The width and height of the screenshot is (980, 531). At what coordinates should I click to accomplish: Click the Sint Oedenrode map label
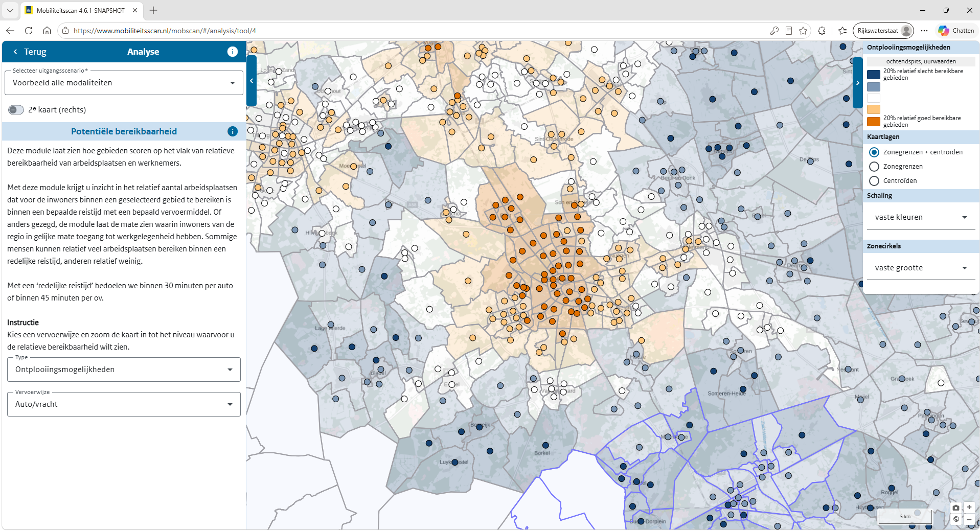pyautogui.click(x=554, y=139)
